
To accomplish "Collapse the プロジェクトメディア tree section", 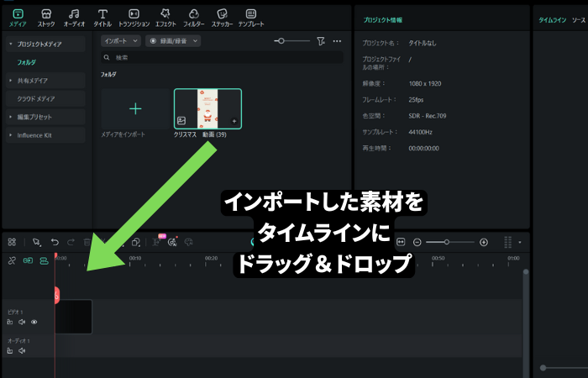I will (x=10, y=44).
